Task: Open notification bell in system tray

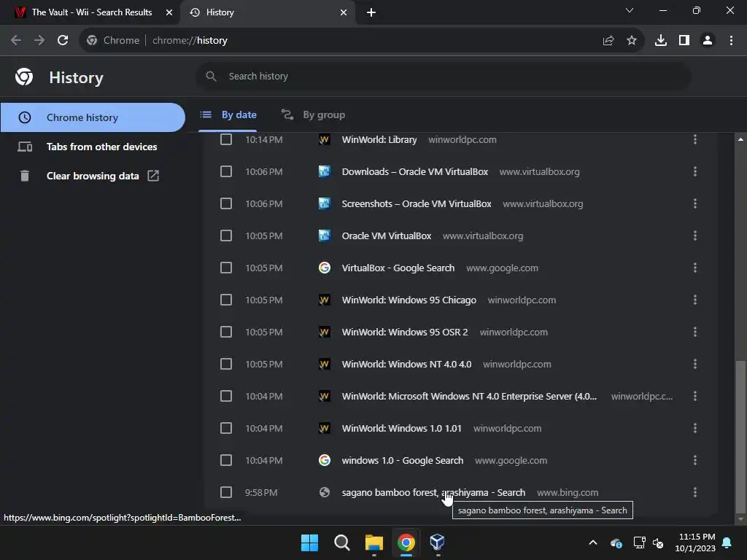Action: 727,542
